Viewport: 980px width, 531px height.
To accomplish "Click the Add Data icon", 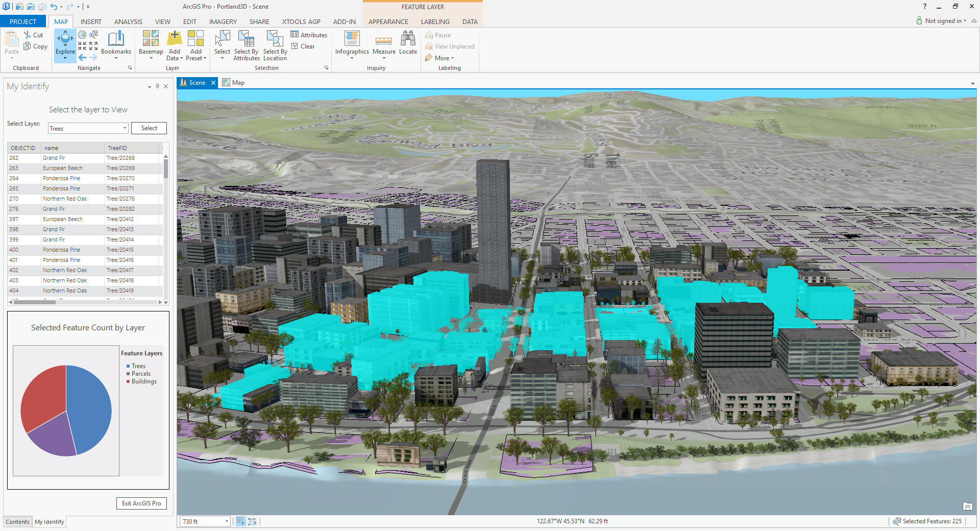I will (174, 42).
